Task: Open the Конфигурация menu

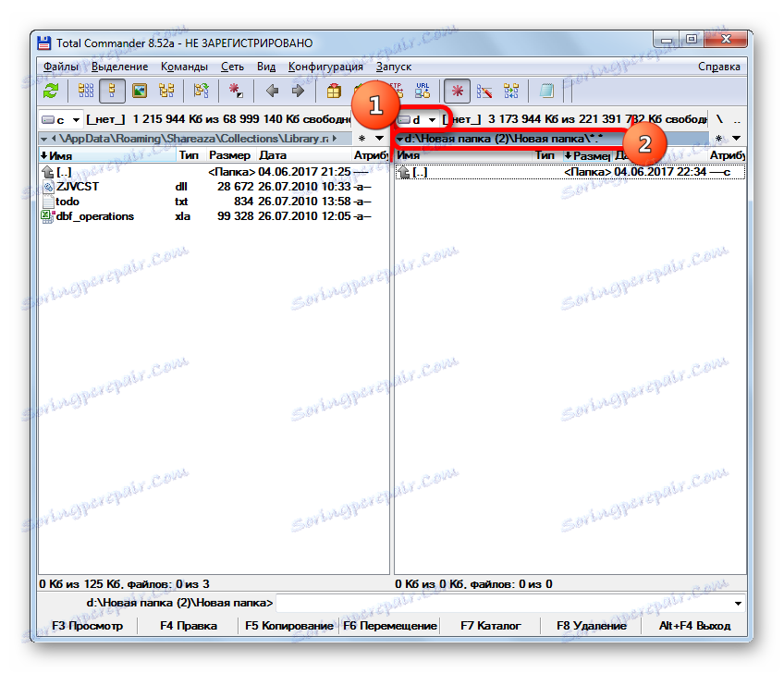Action: (325, 67)
